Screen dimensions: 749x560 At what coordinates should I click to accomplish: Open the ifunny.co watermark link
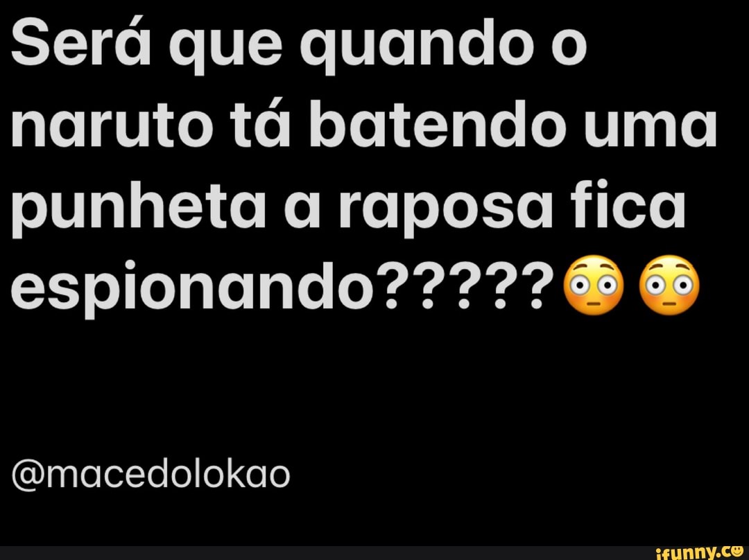point(699,552)
